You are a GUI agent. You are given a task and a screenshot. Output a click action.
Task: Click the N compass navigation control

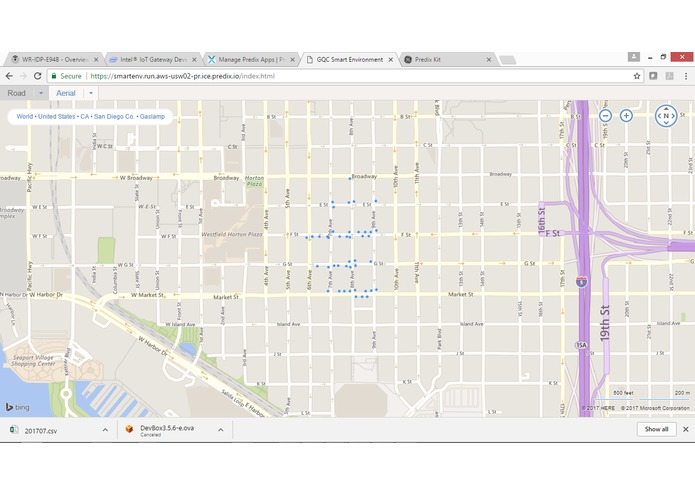pyautogui.click(x=666, y=116)
